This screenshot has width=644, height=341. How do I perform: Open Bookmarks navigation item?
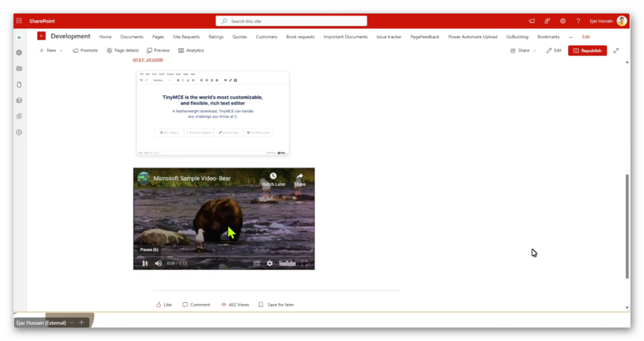(x=548, y=37)
